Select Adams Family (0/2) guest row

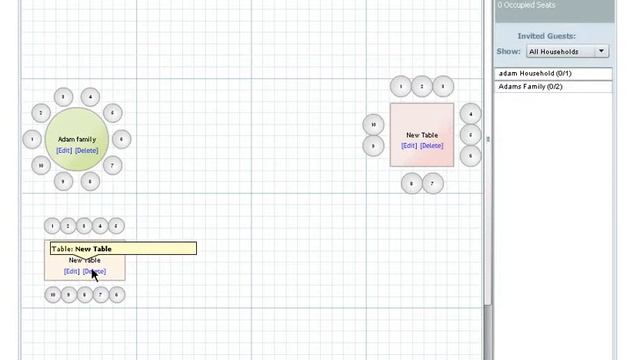[x=553, y=87]
